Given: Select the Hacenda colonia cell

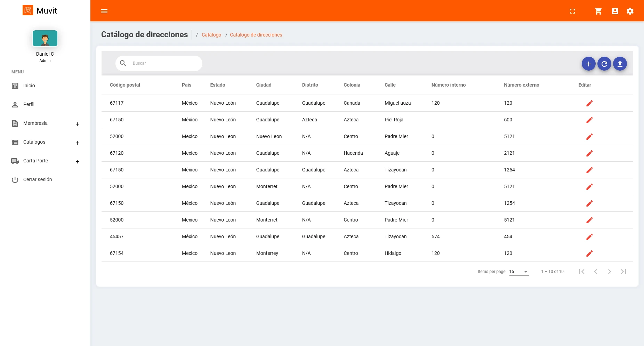Looking at the screenshot, I should [x=353, y=153].
